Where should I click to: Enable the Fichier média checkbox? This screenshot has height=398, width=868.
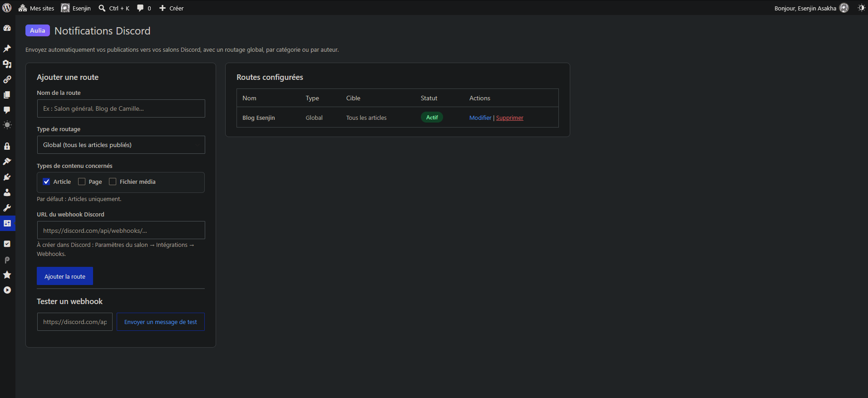[x=113, y=182]
